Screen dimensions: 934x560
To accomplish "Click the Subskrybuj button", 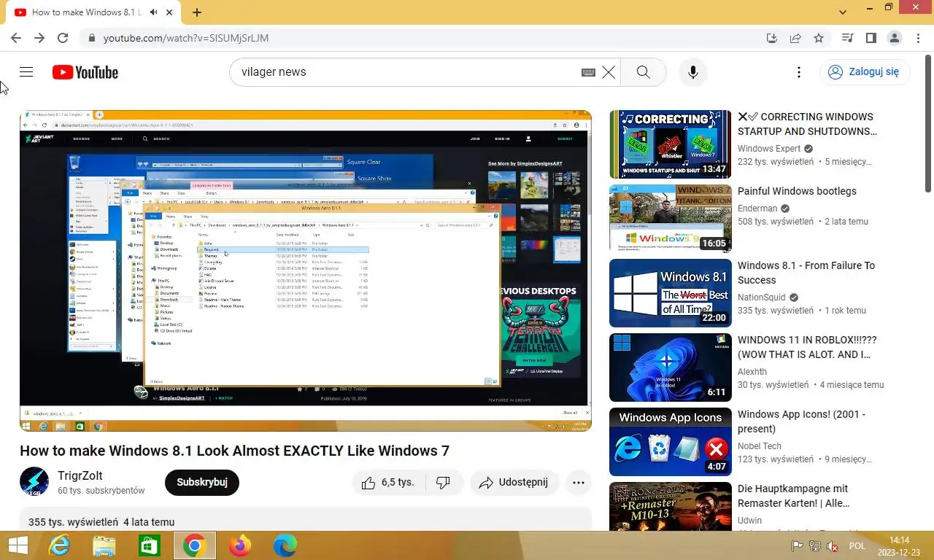I will pyautogui.click(x=202, y=483).
